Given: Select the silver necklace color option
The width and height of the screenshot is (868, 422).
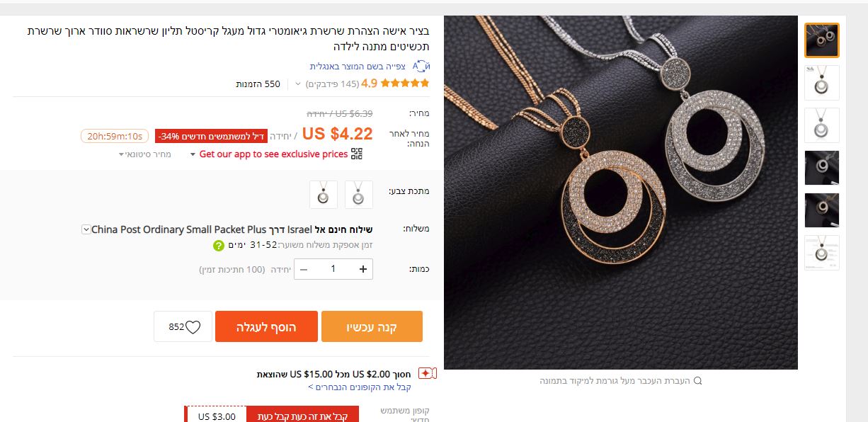Looking at the screenshot, I should click(359, 195).
